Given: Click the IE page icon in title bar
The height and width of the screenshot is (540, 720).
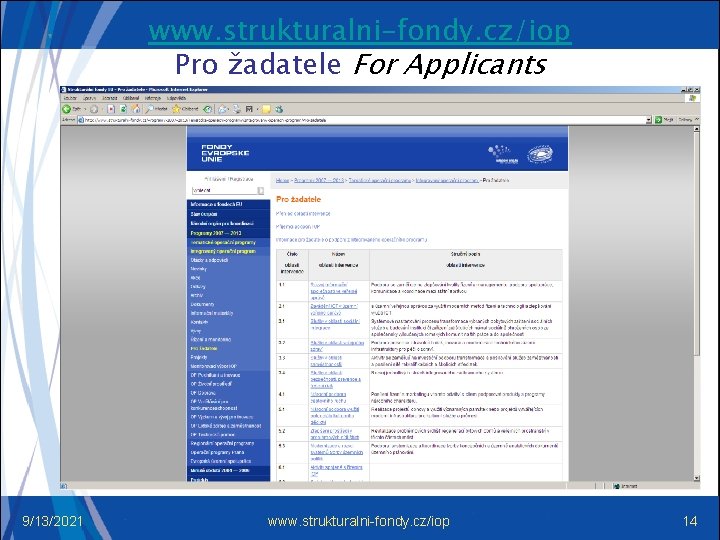Looking at the screenshot, I should [64, 90].
